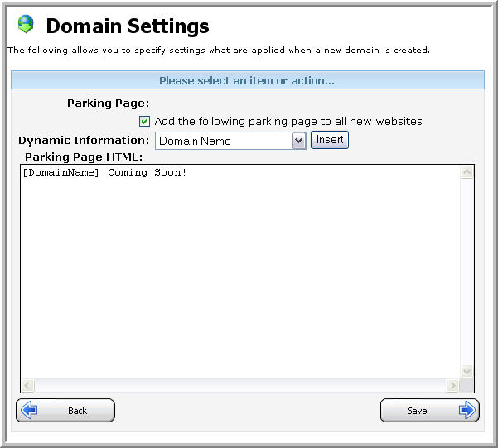Click the "Add the following parking page" label text
The height and width of the screenshot is (448, 498).
click(288, 121)
